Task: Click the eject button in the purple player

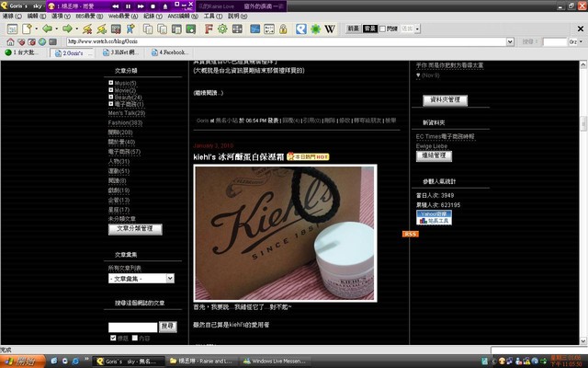Action: (x=165, y=6)
